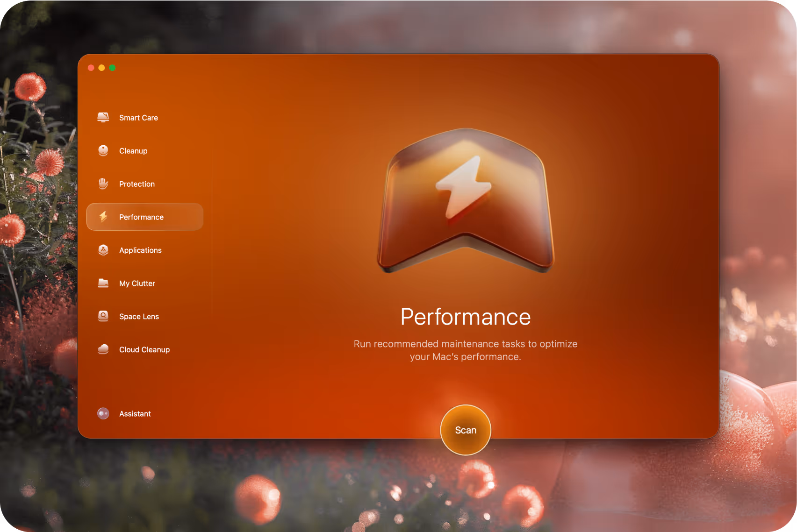Click the Cleanup vacuum icon
797x532 pixels.
click(x=103, y=150)
